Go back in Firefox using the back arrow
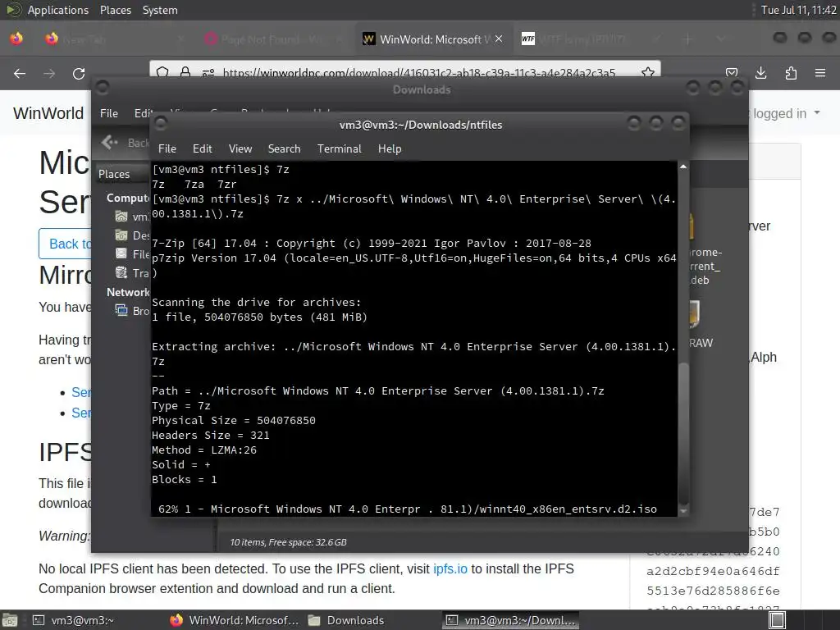 pyautogui.click(x=20, y=73)
